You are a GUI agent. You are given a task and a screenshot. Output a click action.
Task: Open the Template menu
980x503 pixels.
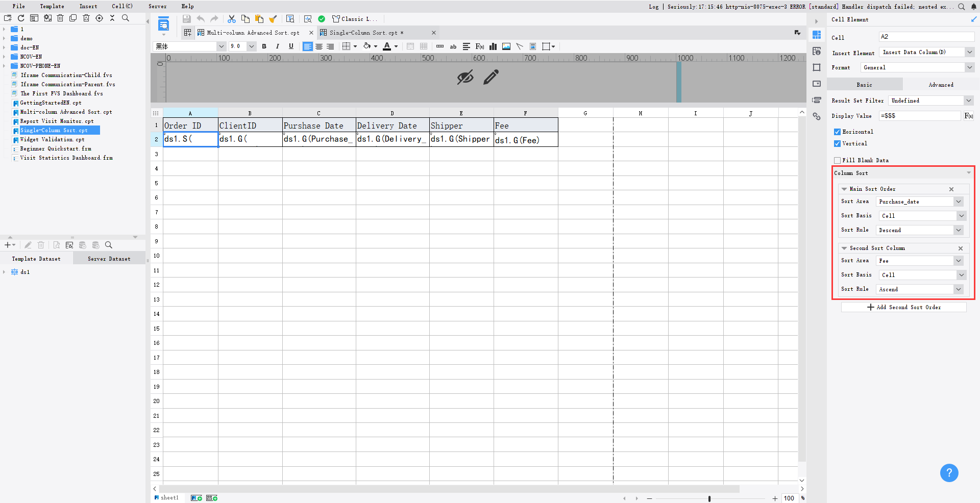click(x=52, y=6)
